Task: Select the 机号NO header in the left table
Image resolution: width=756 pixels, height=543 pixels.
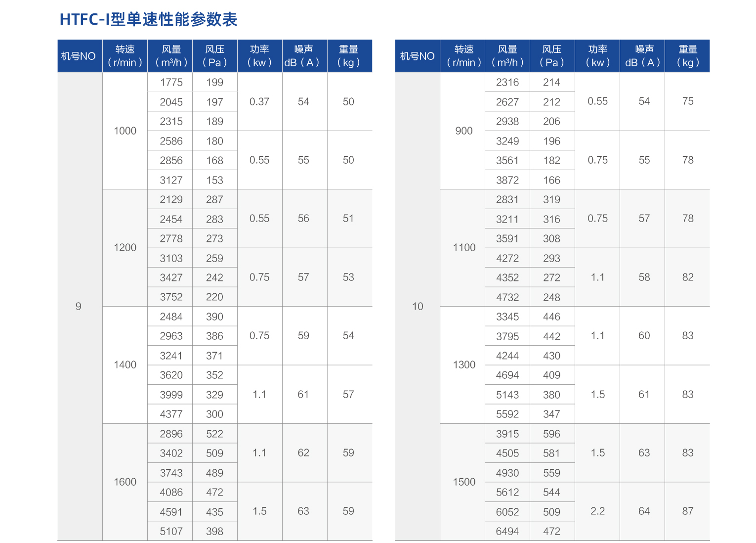Action: click(x=78, y=56)
